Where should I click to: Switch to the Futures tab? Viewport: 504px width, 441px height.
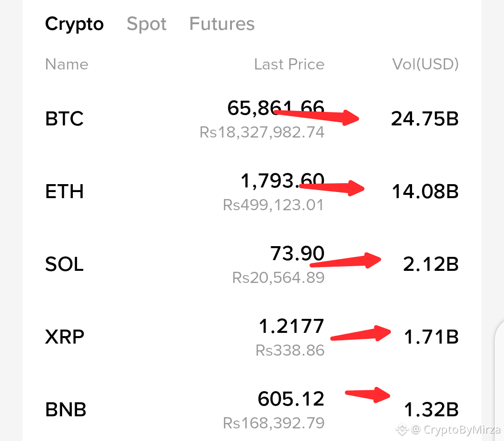coord(222,24)
